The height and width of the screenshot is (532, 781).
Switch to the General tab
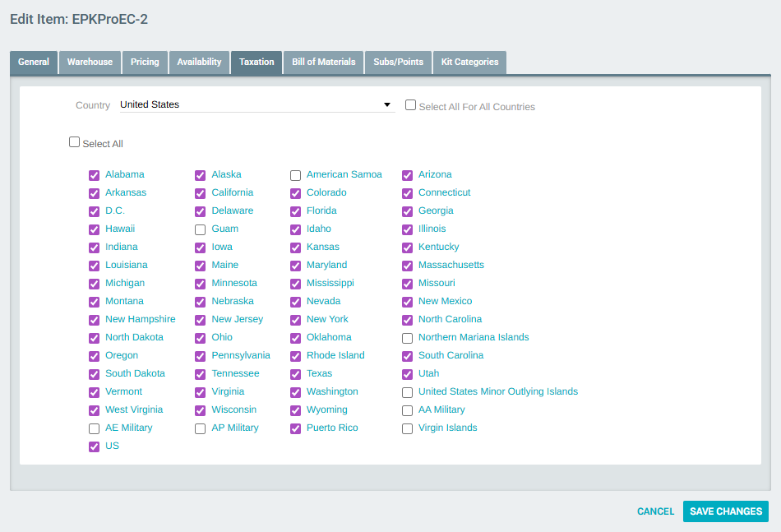pyautogui.click(x=33, y=62)
